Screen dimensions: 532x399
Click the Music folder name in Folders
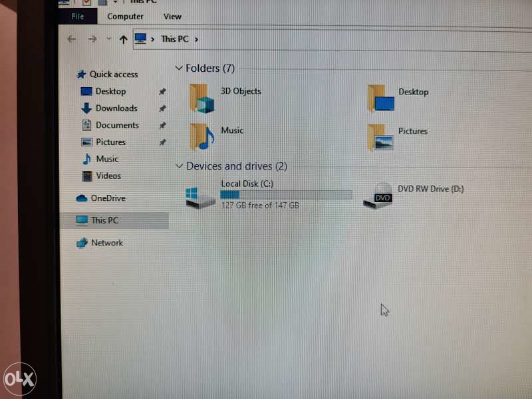[x=232, y=130]
